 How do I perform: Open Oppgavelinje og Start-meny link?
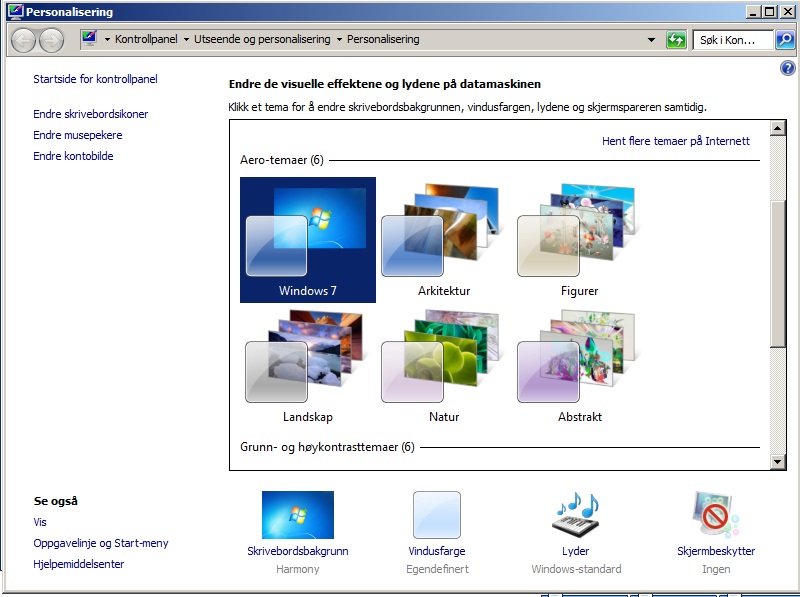(101, 543)
